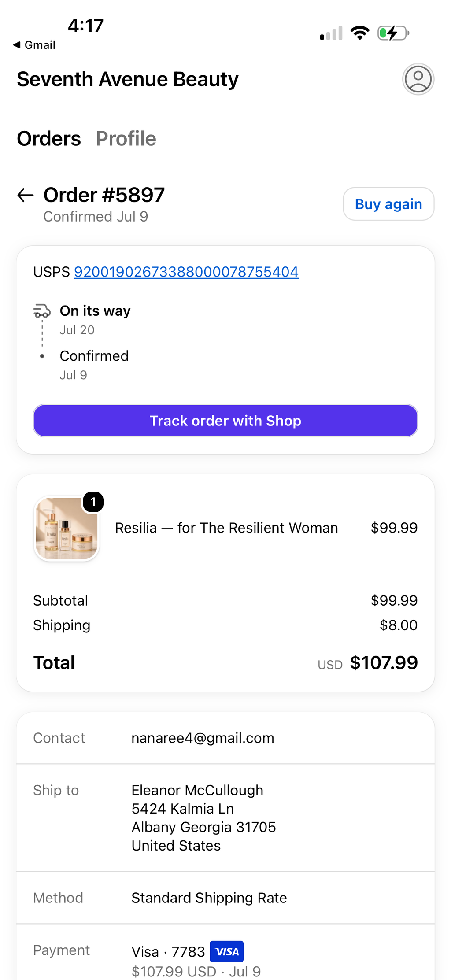
Task: Tap the account profile icon
Action: (418, 79)
